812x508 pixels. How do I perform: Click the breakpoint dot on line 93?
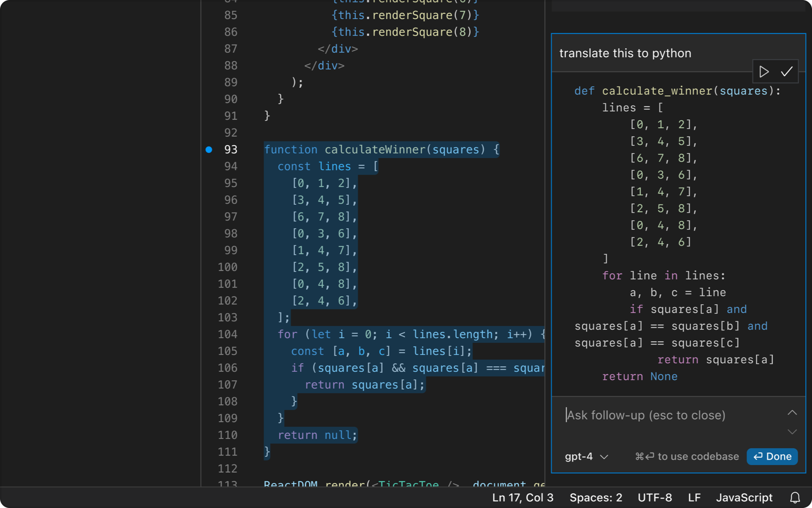pyautogui.click(x=209, y=149)
